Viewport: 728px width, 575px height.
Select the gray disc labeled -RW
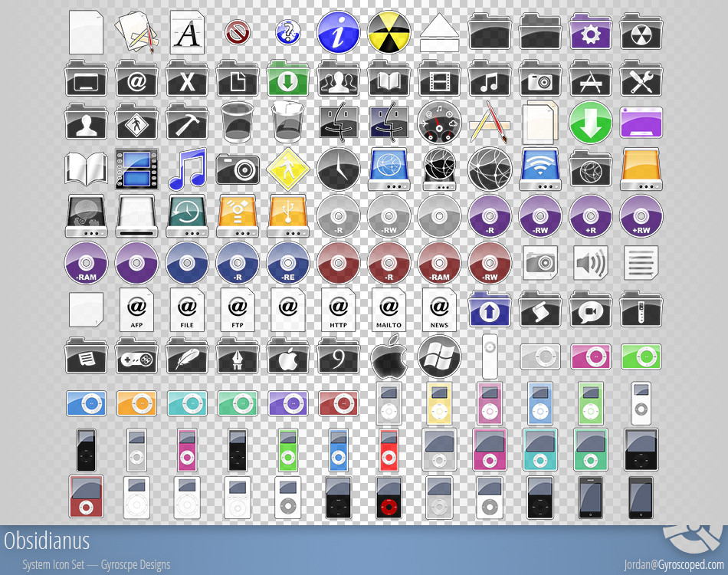pyautogui.click(x=389, y=216)
